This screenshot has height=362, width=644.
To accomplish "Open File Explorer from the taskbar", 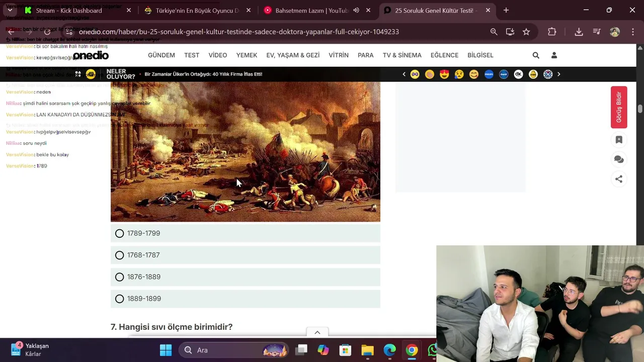I will [367, 350].
